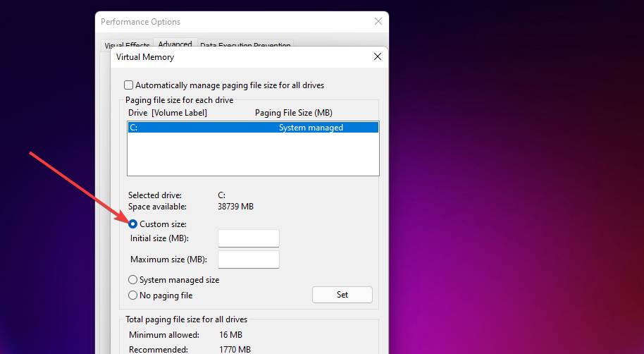The width and height of the screenshot is (644, 354).
Task: Click the Drive [Volume Label] column header
Action: pos(168,113)
